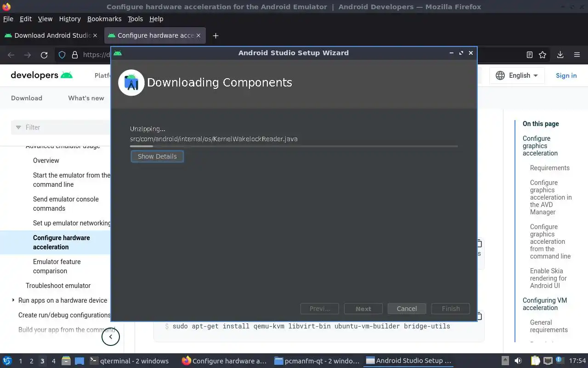Viewport: 588px width, 368px height.
Task: Go back in Firefox
Action: [11, 55]
